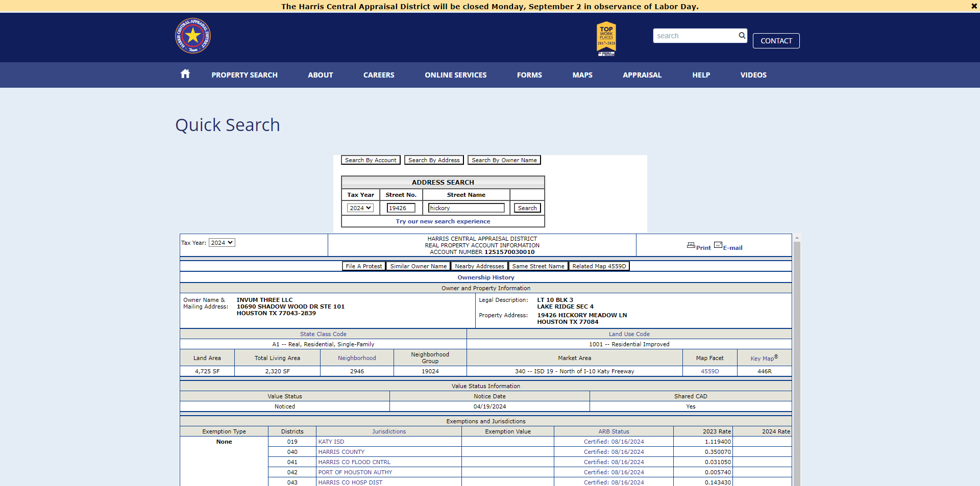980x486 pixels.
Task: Click the Street Name input field
Action: (467, 208)
